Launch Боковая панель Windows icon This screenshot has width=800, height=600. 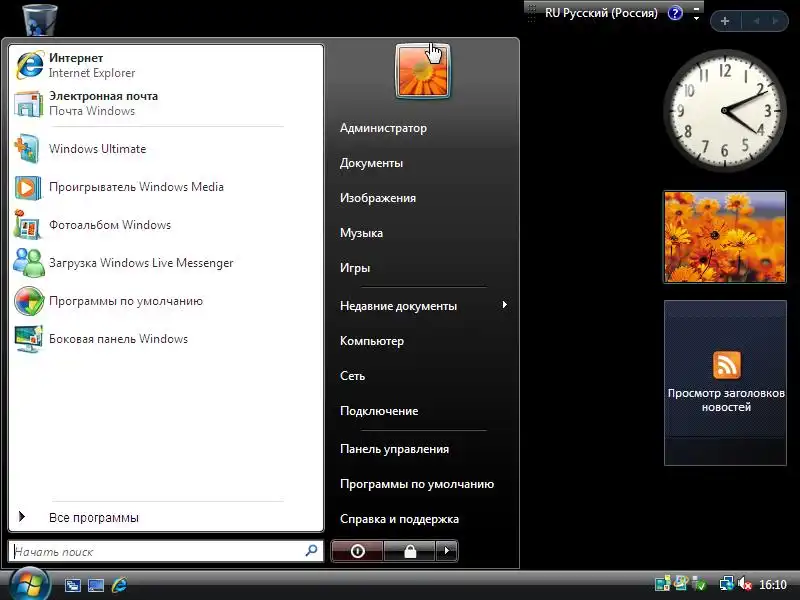coord(29,339)
